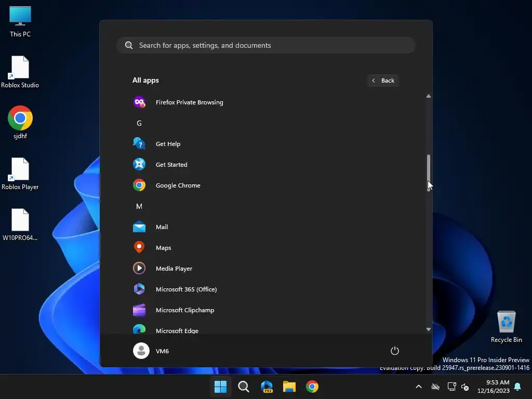Select the W10PRO64 desktop file

click(20, 224)
